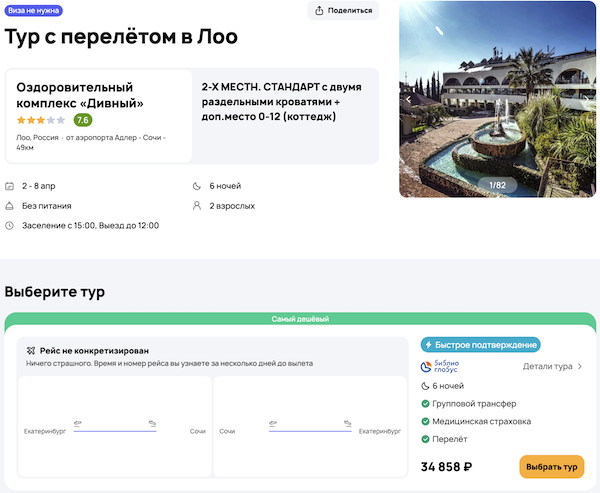Show previous hotel photo with left arrow
This screenshot has width=600, height=493.
[408, 99]
